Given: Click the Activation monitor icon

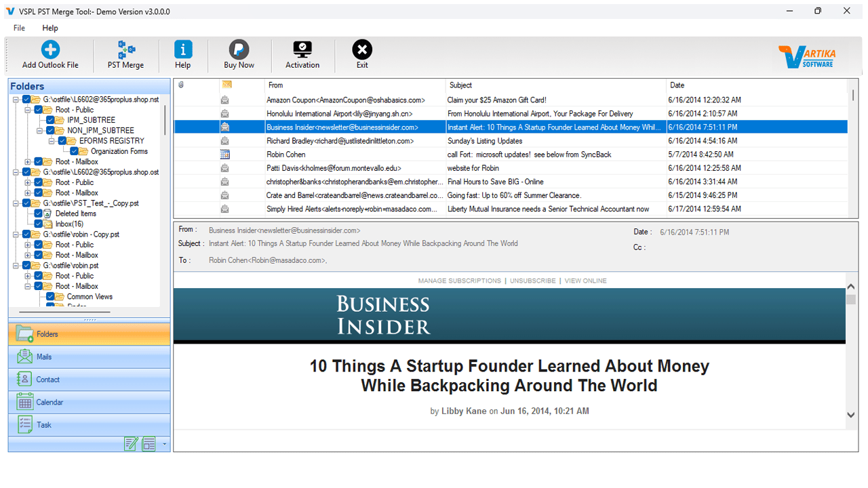Looking at the screenshot, I should click(302, 50).
